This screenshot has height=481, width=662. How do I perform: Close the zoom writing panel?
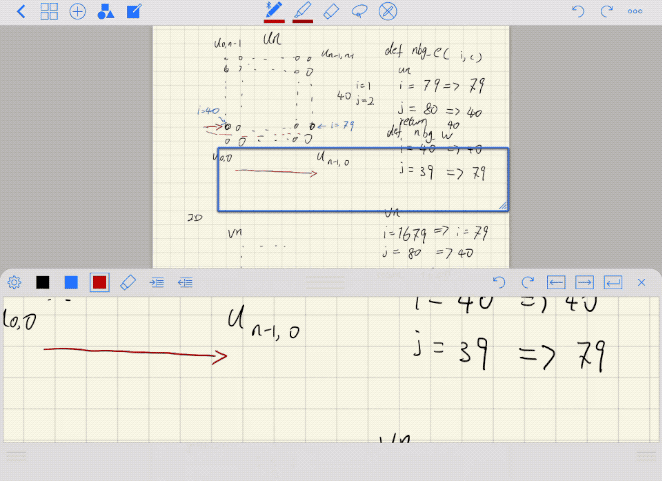click(641, 282)
